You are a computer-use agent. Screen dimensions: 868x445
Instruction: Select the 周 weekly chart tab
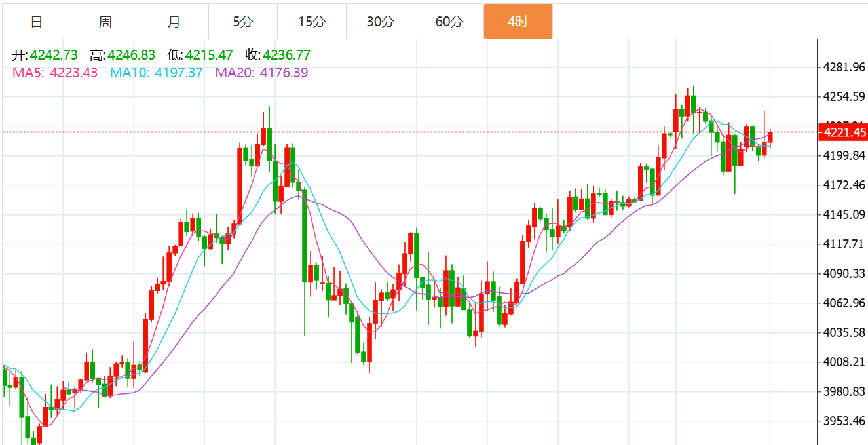[x=105, y=22]
